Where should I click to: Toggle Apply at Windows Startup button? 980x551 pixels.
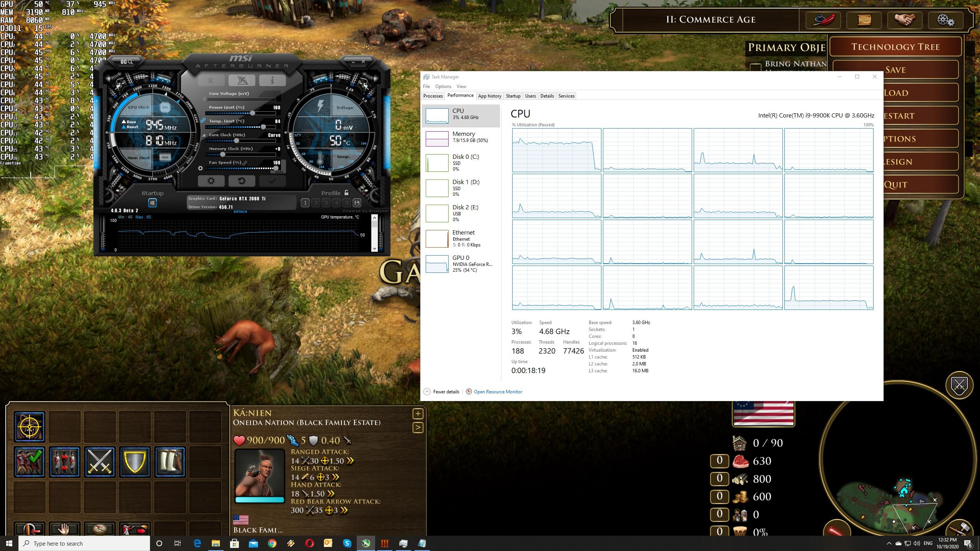coord(152,203)
